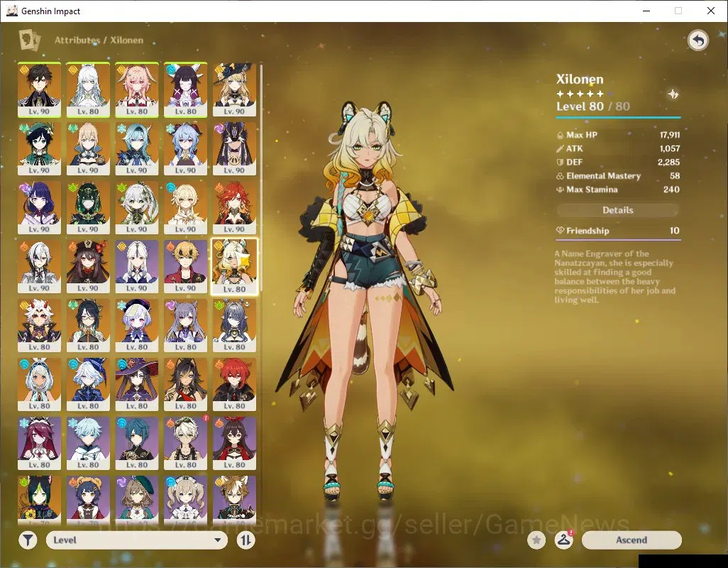Select Rosaria's portrait
This screenshot has height=568, width=728.
[x=40, y=444]
